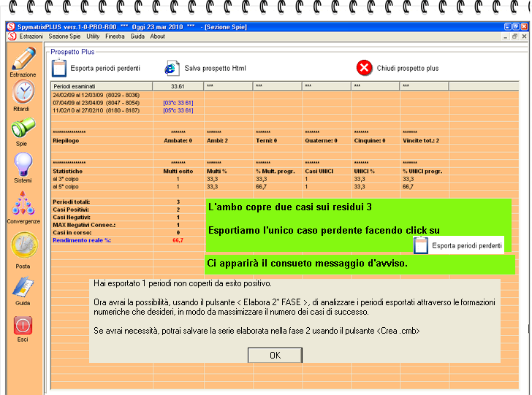Open the Posta coin icon
Viewport: 532px width, 395px height.
coord(23,245)
